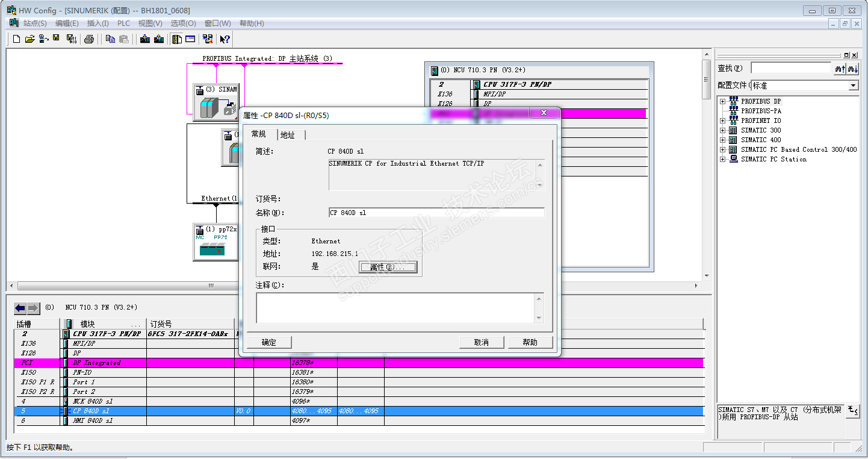This screenshot has width=868, height=459.
Task: Click the Copy toolbar icon
Action: [110, 39]
